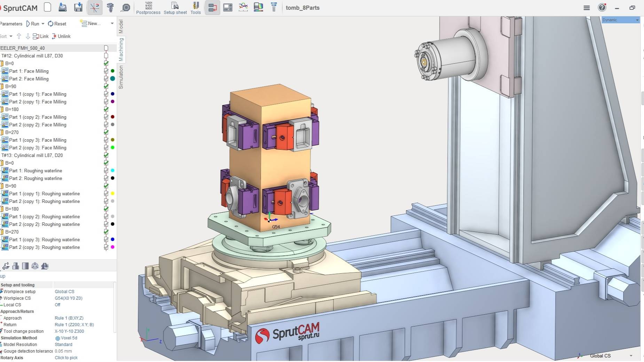The width and height of the screenshot is (644, 362).
Task: Toggle checkbox for Part 2: Face Milling
Action: (x=106, y=79)
